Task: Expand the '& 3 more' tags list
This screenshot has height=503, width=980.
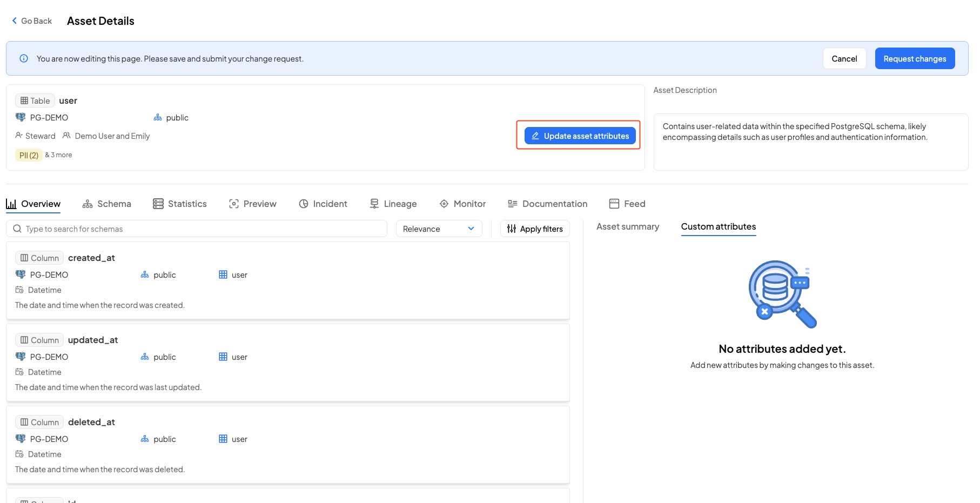Action: [58, 155]
